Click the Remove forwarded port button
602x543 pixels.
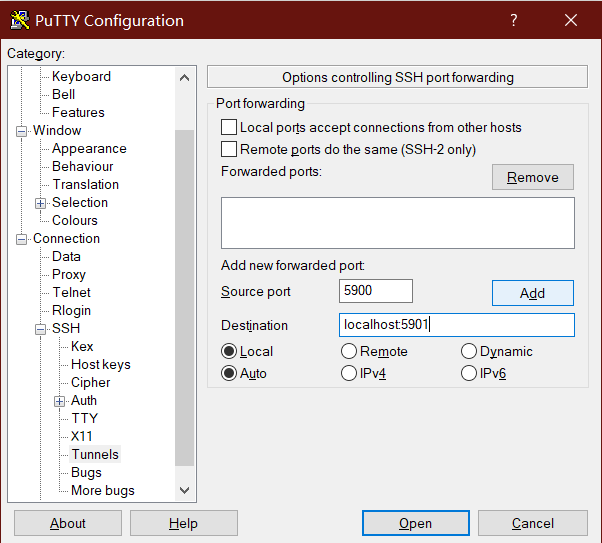[533, 177]
